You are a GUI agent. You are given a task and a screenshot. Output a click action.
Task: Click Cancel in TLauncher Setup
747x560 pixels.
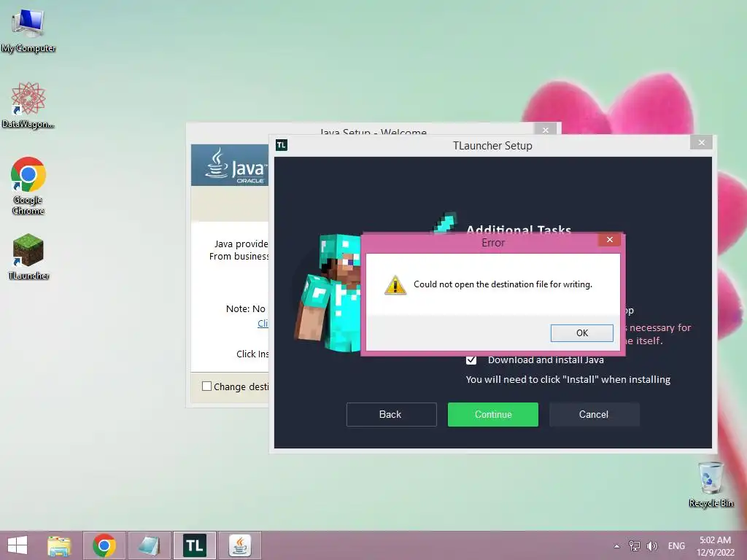pyautogui.click(x=594, y=414)
